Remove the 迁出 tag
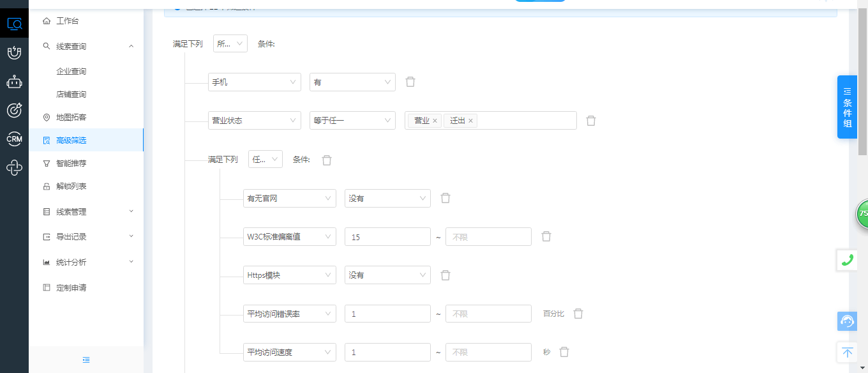This screenshot has height=373, width=868. [x=470, y=121]
